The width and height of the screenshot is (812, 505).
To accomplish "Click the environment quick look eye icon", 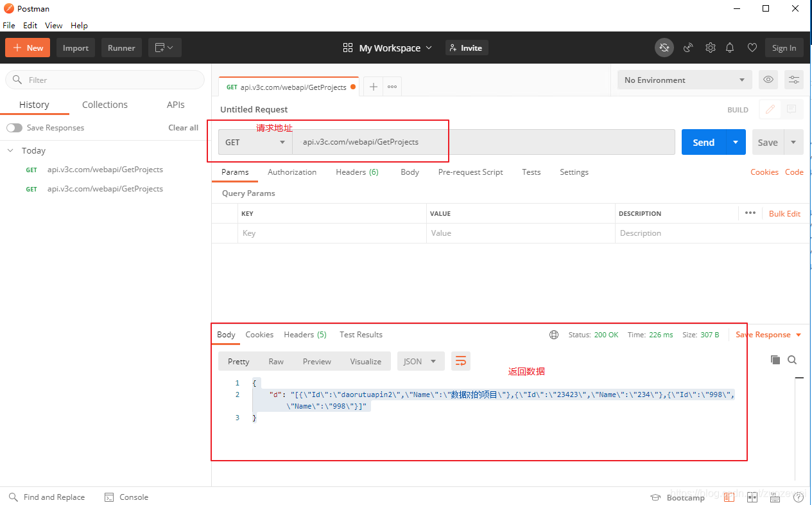I will (768, 80).
